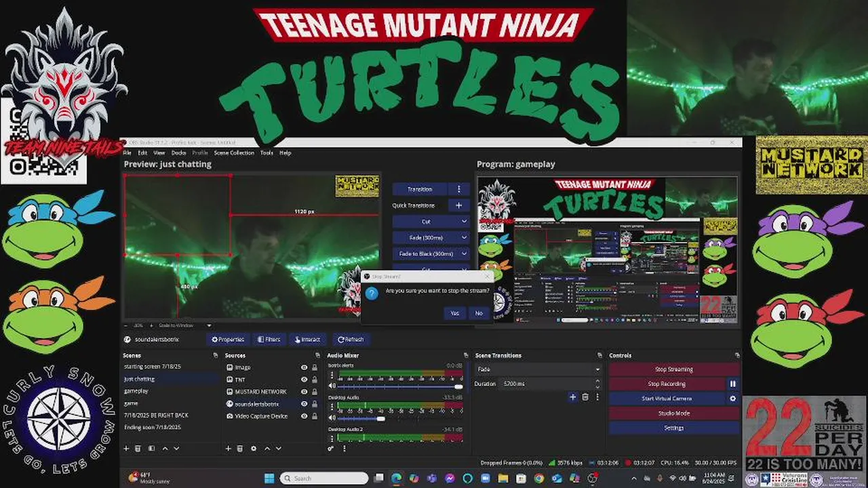Pop out the Audio Mixer dock icon
The image size is (868, 488).
pyautogui.click(x=466, y=355)
